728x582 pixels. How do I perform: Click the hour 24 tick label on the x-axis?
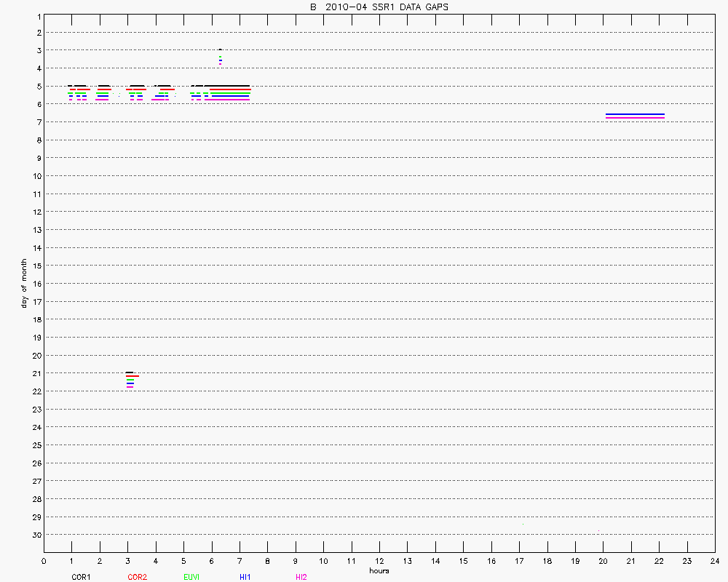click(714, 561)
